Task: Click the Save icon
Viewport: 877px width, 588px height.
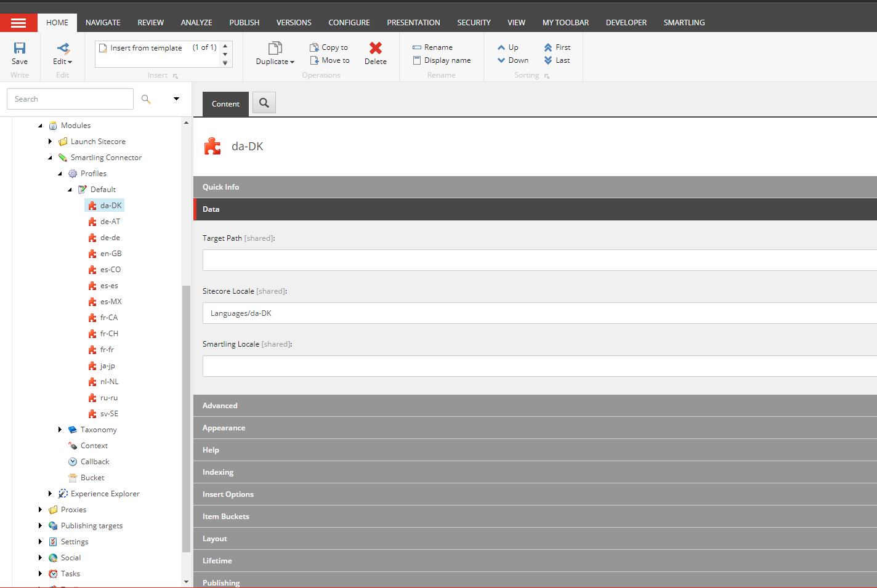Action: coord(20,48)
